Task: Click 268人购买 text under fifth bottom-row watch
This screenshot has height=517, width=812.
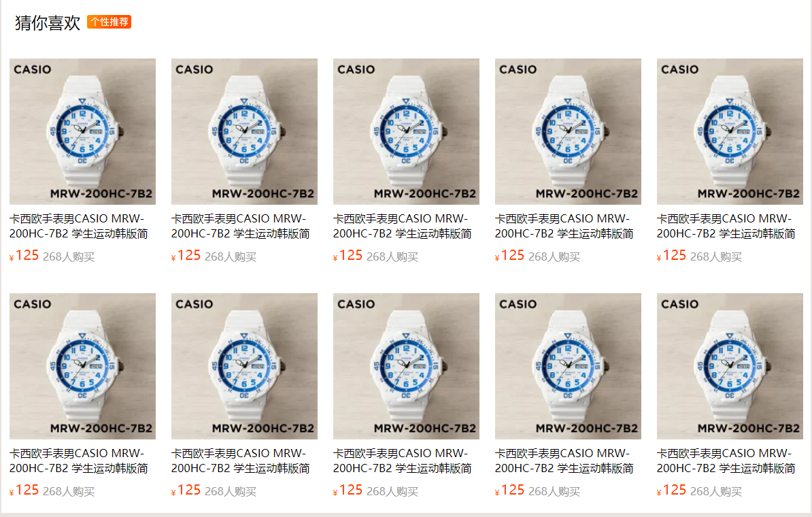Action: (x=715, y=491)
